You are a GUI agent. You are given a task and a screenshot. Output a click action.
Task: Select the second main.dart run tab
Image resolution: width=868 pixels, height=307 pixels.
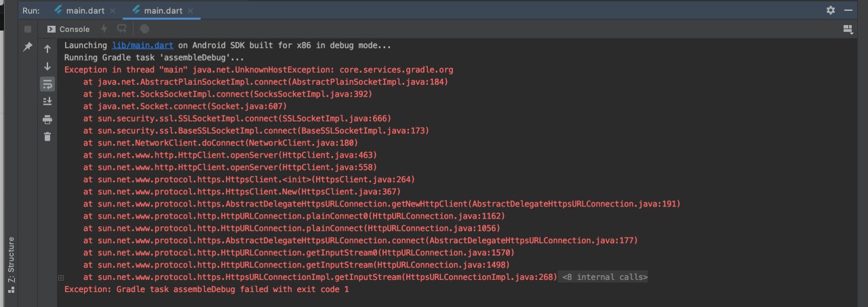163,10
